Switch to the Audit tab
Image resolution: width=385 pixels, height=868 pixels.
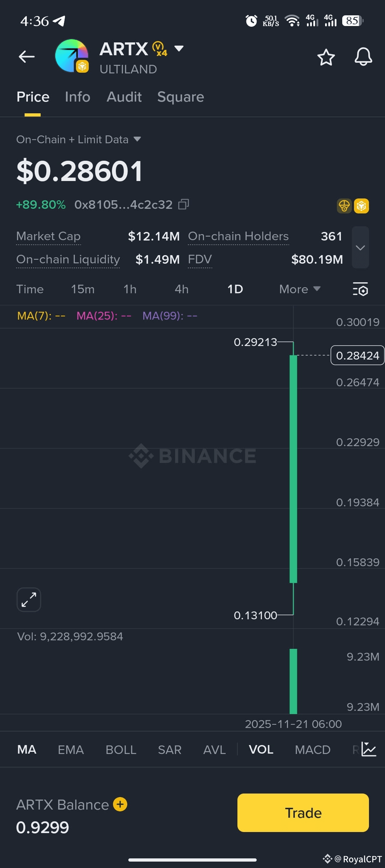click(124, 97)
